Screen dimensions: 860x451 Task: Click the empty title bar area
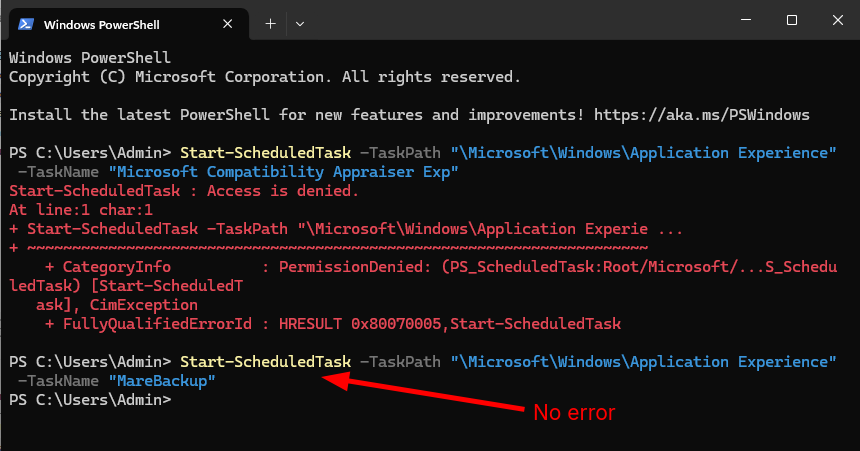pyautogui.click(x=521, y=22)
